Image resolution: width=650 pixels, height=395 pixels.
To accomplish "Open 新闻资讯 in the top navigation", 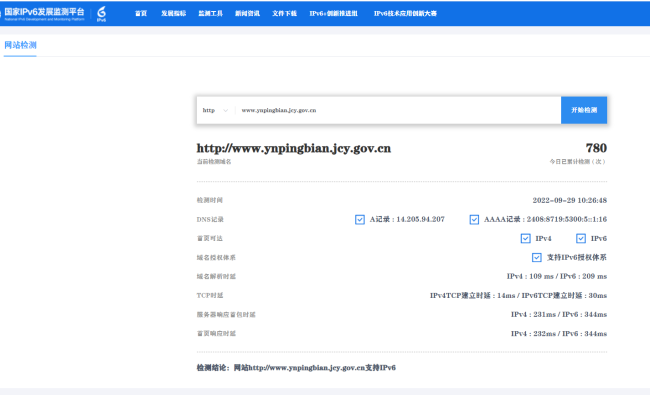I will [x=247, y=13].
